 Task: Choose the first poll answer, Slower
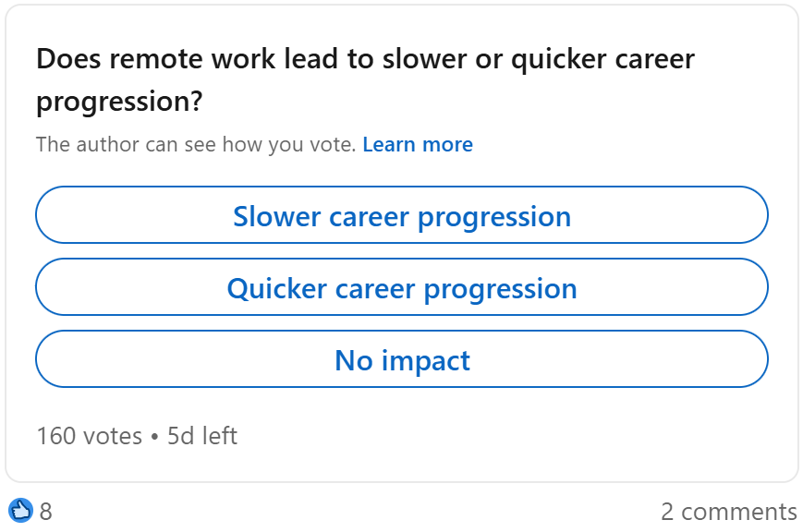(401, 215)
